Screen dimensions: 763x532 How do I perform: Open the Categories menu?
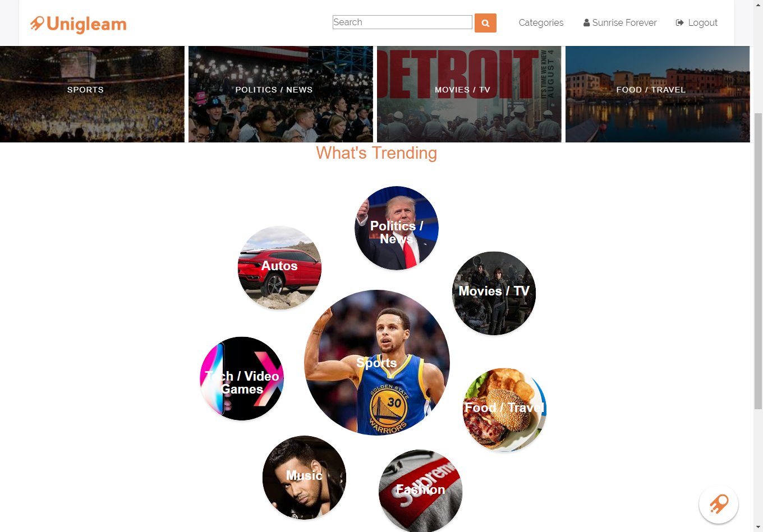[x=541, y=22]
